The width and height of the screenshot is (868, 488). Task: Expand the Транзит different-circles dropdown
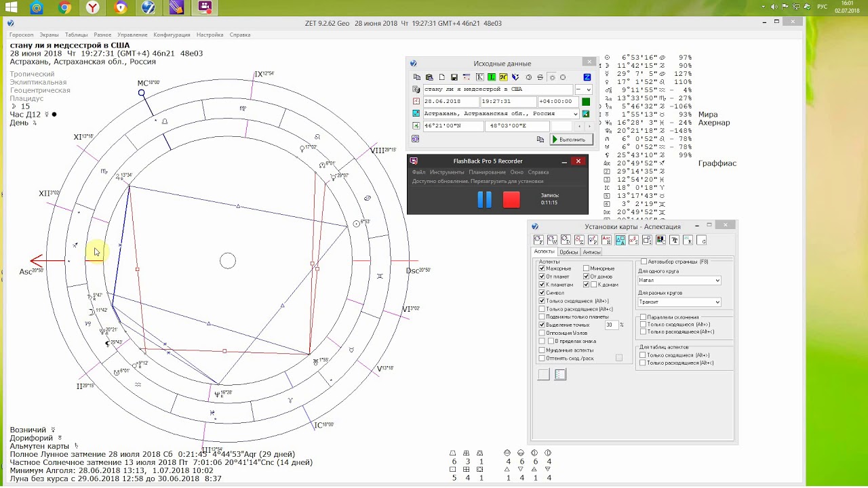click(679, 302)
